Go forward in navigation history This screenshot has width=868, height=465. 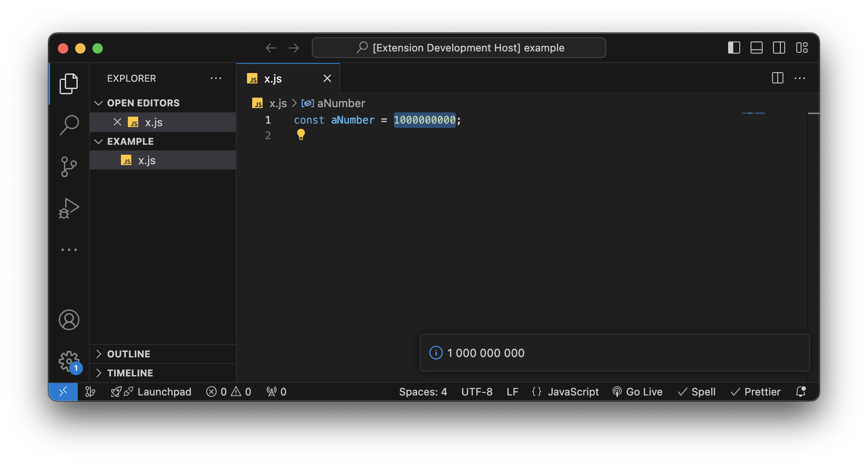click(x=294, y=48)
